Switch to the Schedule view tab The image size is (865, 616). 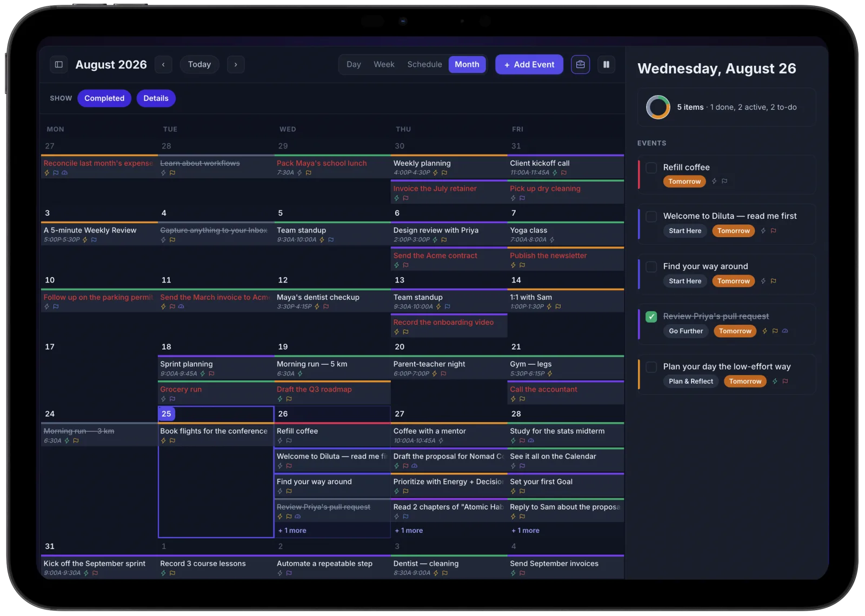424,64
